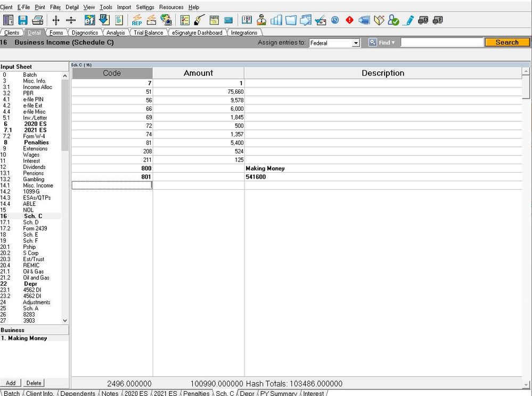
Task: Click the search text field beside Find
Action: point(442,43)
